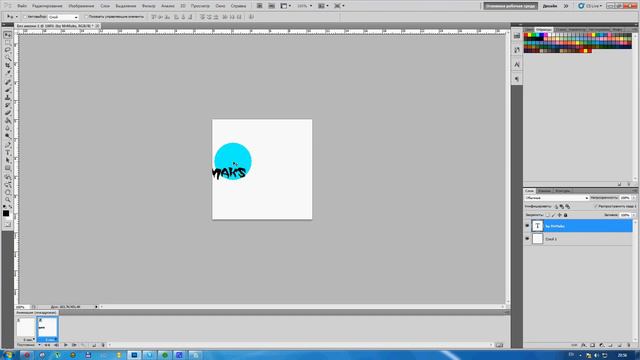
Task: Click Create new layer icon
Action: pyautogui.click(x=620, y=345)
